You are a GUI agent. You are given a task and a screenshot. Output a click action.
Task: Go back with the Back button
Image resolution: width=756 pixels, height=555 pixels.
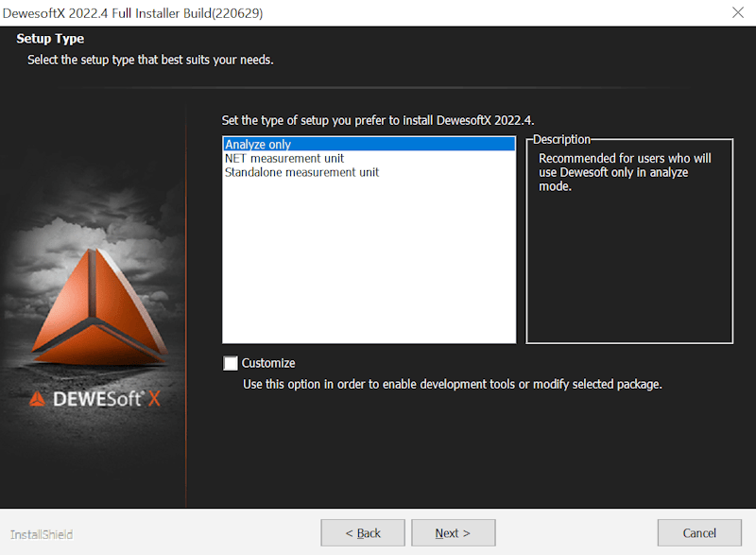[x=363, y=533]
